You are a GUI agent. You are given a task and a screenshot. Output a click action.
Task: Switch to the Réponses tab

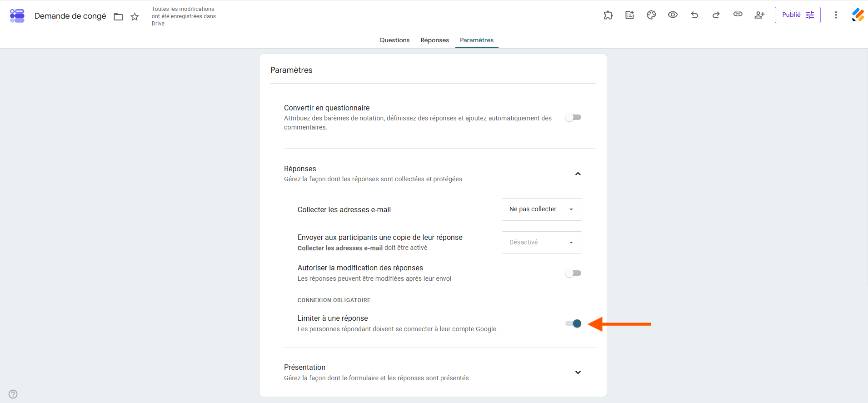click(x=435, y=40)
